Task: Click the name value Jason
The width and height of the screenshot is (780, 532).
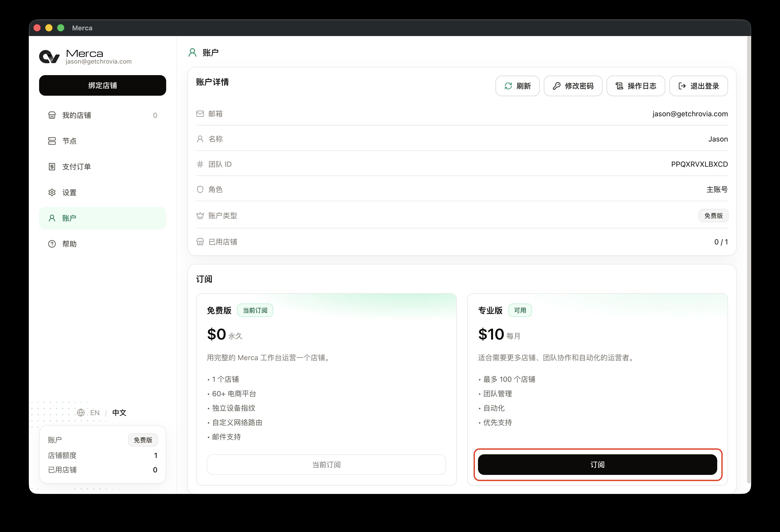Action: click(718, 139)
